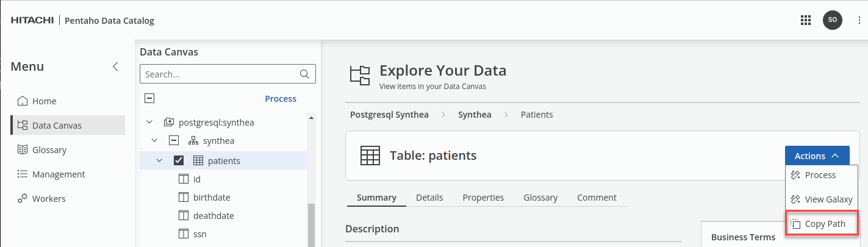
Task: Toggle the synthea schema checkbox
Action: click(174, 141)
